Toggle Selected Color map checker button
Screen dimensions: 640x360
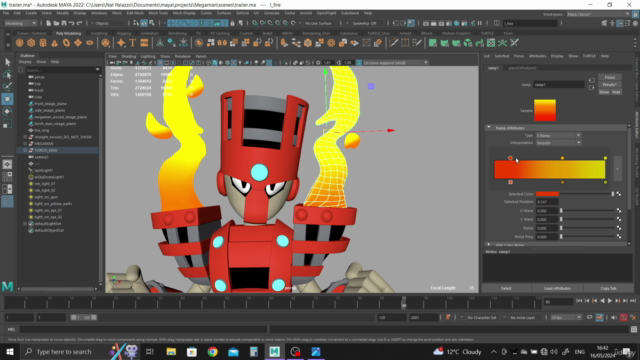pyautogui.click(x=619, y=194)
